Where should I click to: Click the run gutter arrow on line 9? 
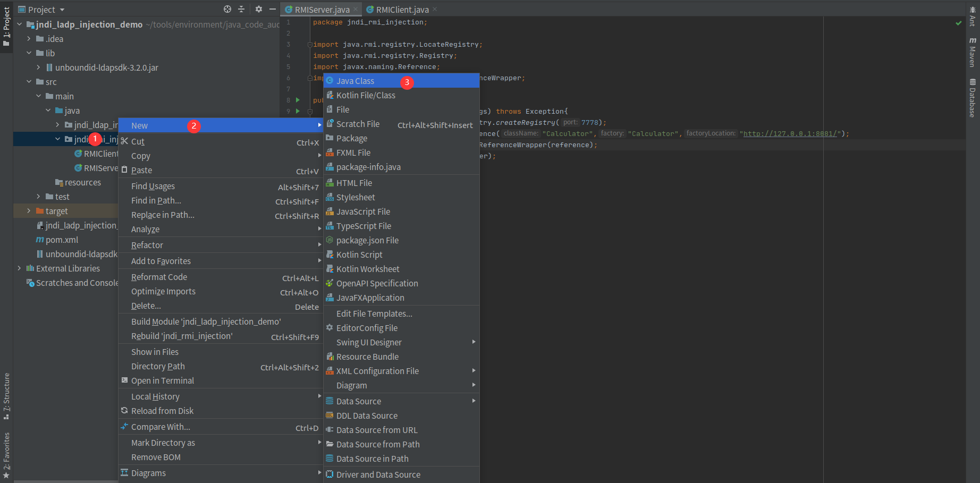click(x=298, y=111)
